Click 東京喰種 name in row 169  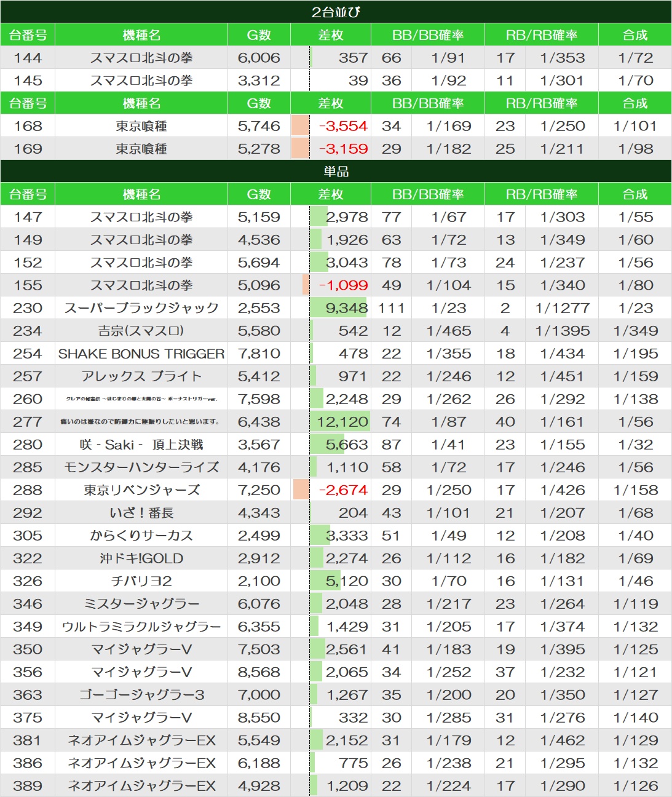[141, 149]
